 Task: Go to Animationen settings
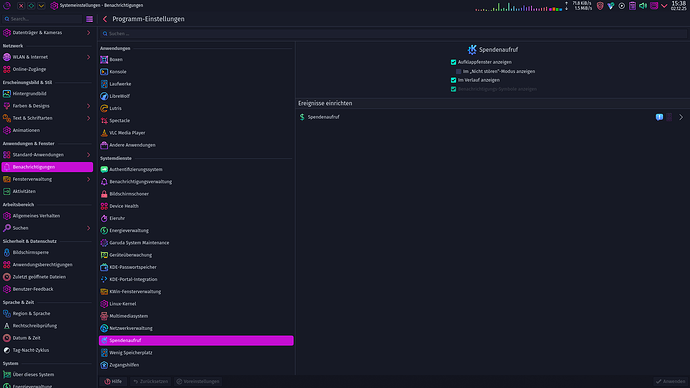tap(47, 131)
